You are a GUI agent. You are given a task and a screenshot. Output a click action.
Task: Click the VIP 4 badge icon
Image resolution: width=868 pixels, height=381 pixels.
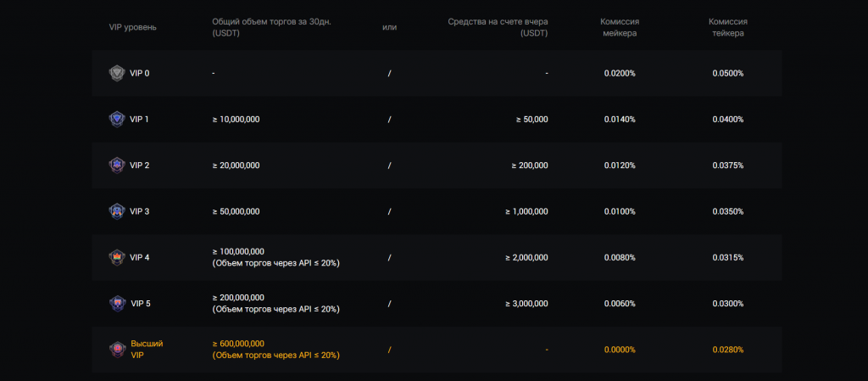point(116,257)
